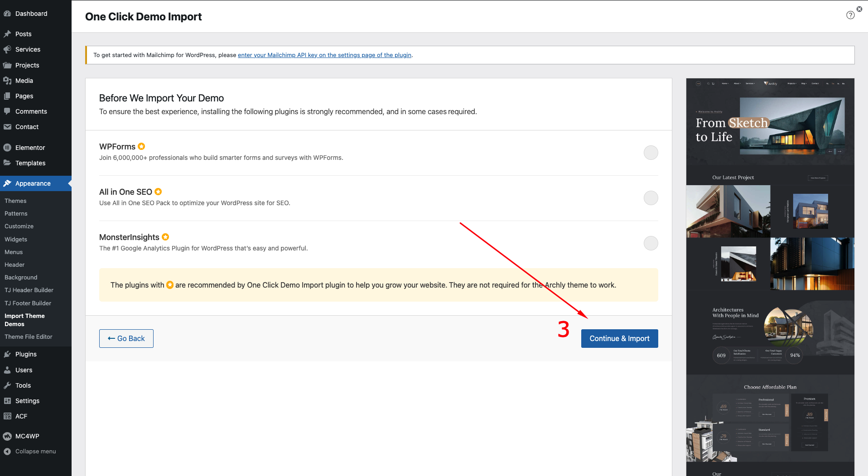This screenshot has height=476, width=868.
Task: Follow the Mailchimp API key settings link
Action: click(x=324, y=55)
